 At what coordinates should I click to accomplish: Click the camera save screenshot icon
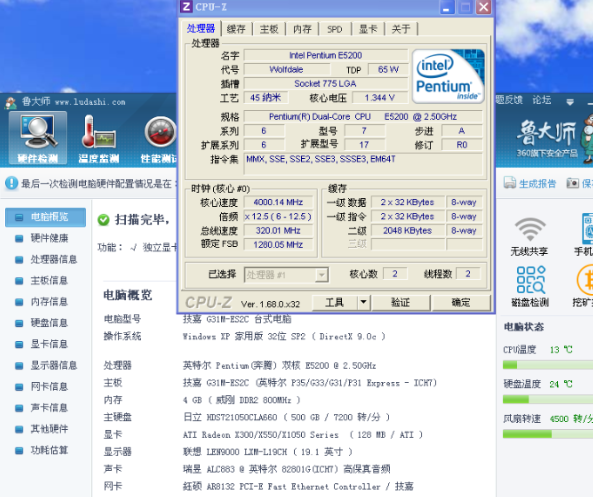(x=573, y=183)
